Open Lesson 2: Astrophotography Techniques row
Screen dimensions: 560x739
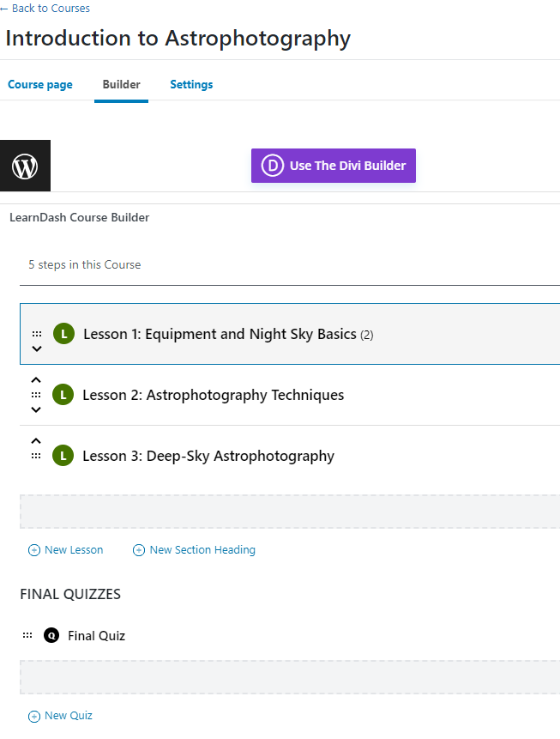pyautogui.click(x=290, y=395)
